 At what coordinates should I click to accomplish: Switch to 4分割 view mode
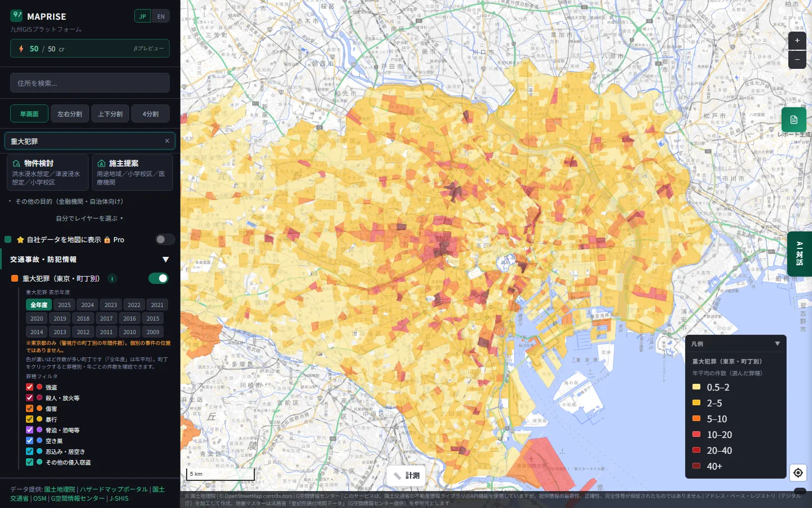pyautogui.click(x=151, y=113)
